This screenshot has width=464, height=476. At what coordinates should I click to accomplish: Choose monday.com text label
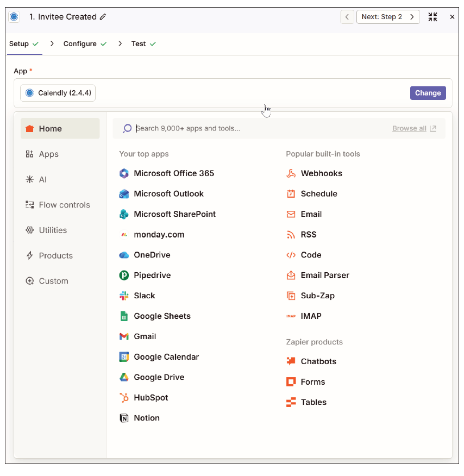(x=159, y=235)
